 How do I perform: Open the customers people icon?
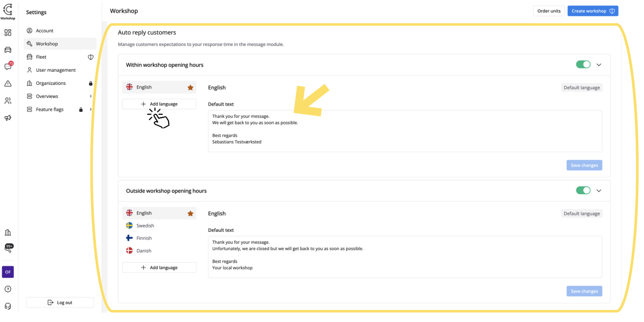point(8,101)
